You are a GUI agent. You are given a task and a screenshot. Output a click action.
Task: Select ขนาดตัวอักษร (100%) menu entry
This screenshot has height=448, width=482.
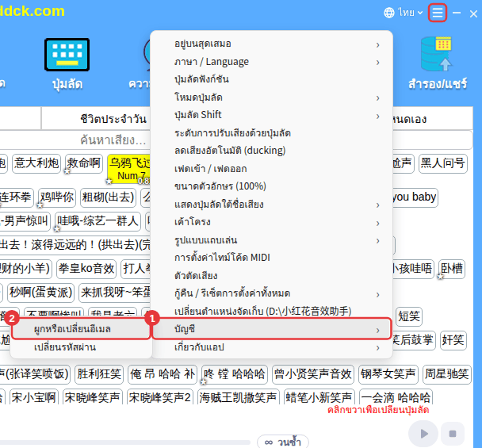(x=271, y=186)
